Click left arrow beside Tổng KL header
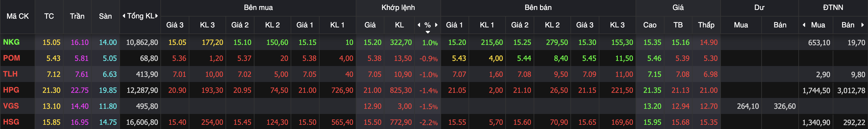This screenshot has width=868, height=129. click(x=124, y=16)
